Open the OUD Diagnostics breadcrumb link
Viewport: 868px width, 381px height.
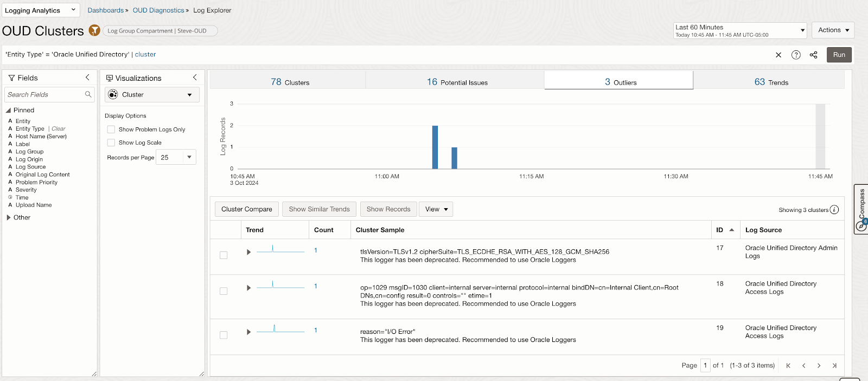pyautogui.click(x=158, y=10)
